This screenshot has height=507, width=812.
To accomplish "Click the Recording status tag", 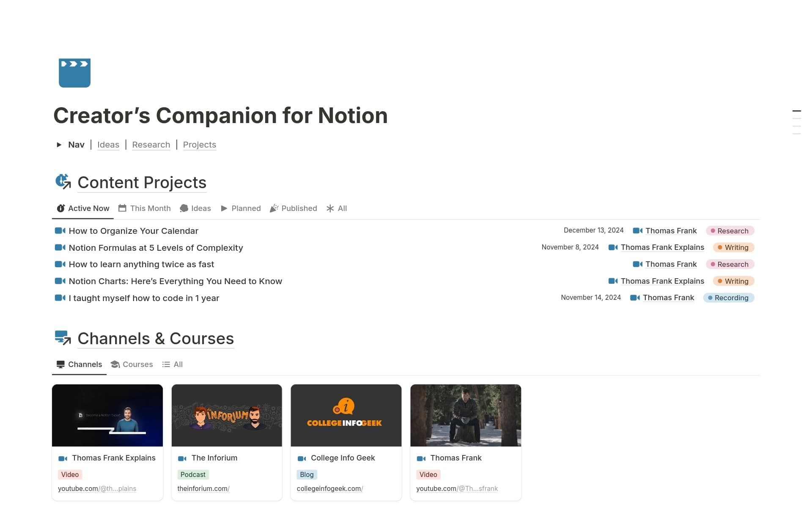I will pyautogui.click(x=728, y=298).
